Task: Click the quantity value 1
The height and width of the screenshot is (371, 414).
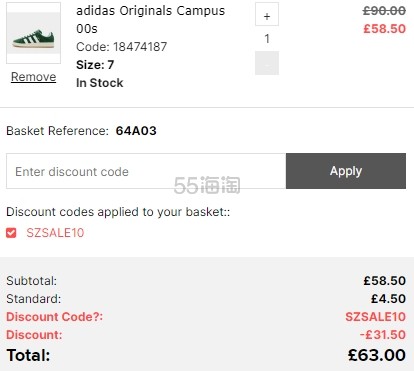Action: 267,39
